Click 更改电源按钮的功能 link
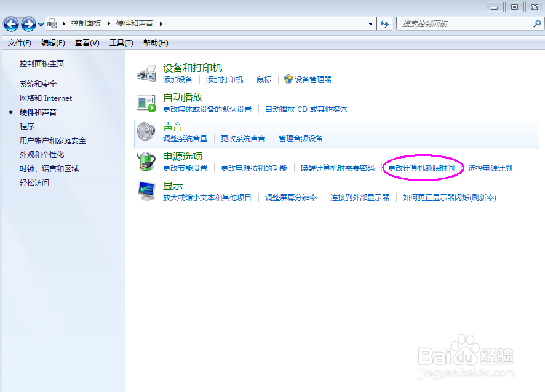 pos(254,168)
